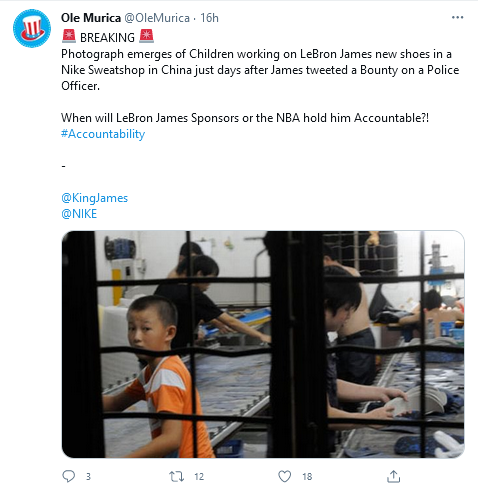The width and height of the screenshot is (478, 493).
Task: Click the retweet count 12
Action: point(199,477)
